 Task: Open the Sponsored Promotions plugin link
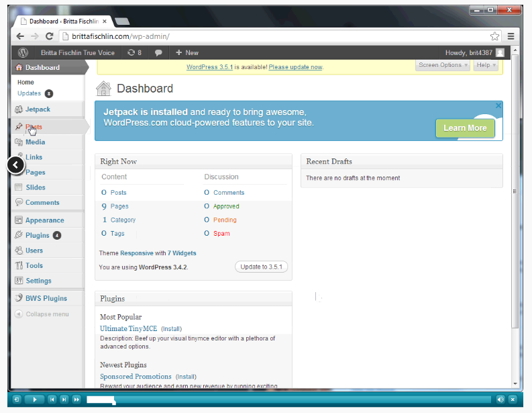(x=136, y=376)
